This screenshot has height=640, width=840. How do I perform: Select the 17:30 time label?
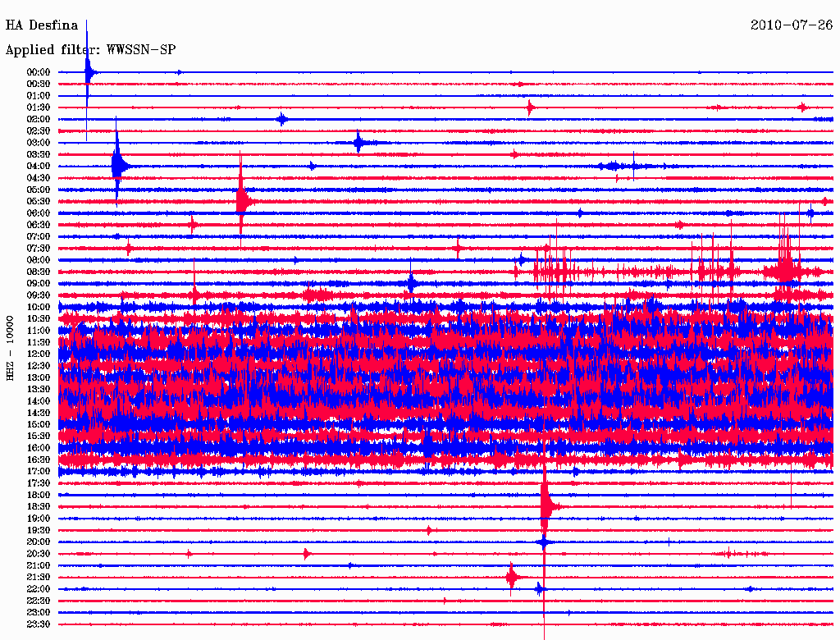pyautogui.click(x=39, y=483)
